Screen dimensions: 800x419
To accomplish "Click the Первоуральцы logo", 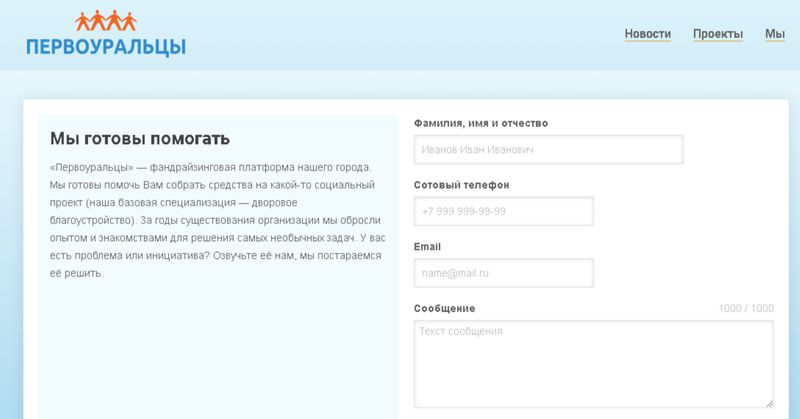I will (x=106, y=34).
